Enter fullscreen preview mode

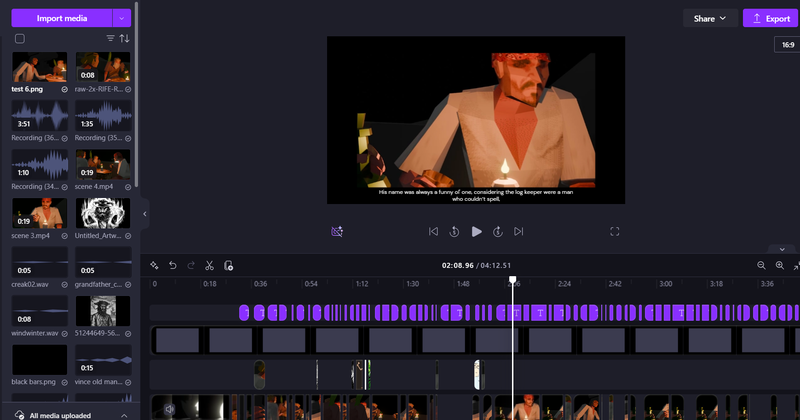615,232
